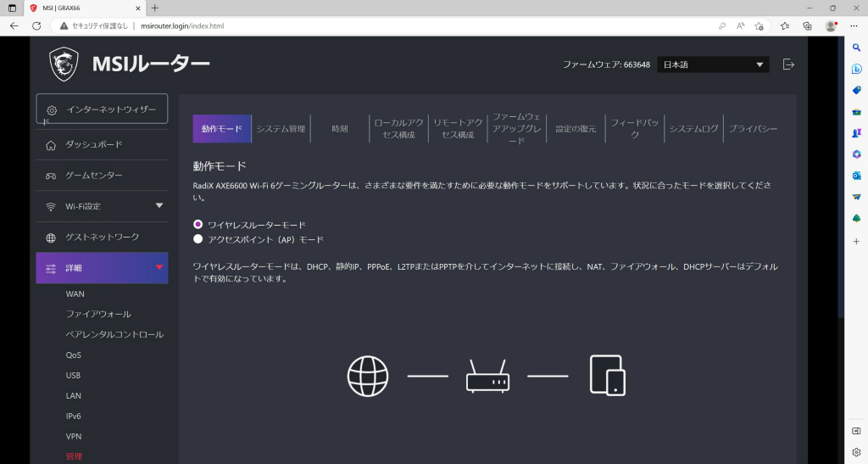868x464 pixels.
Task: Open the 設定の復元 tab
Action: pos(576,128)
